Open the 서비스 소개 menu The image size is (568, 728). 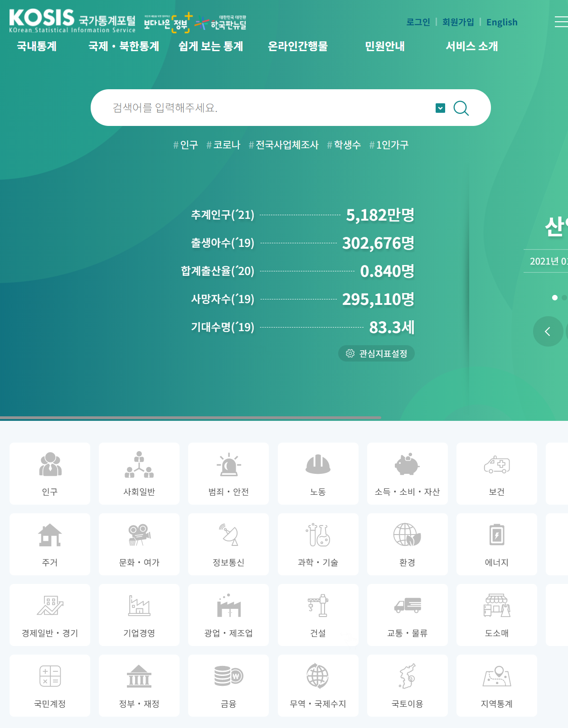pos(472,46)
